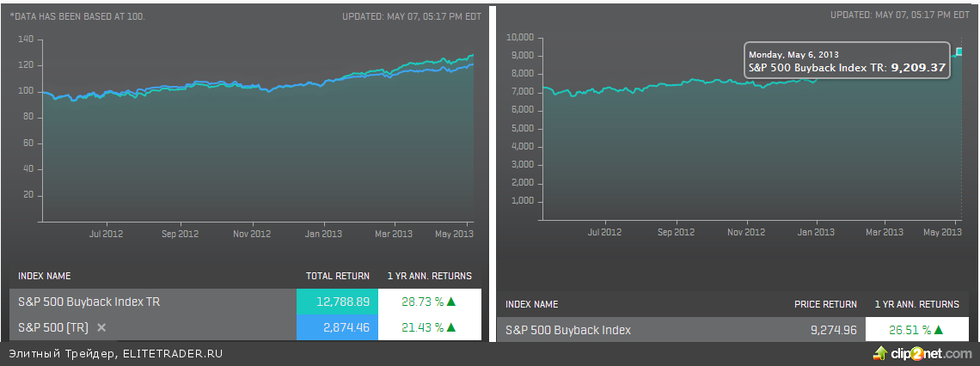The height and width of the screenshot is (366, 980).
Task: Remove S&P 500 (TR) using the × icon
Action: coord(101,327)
